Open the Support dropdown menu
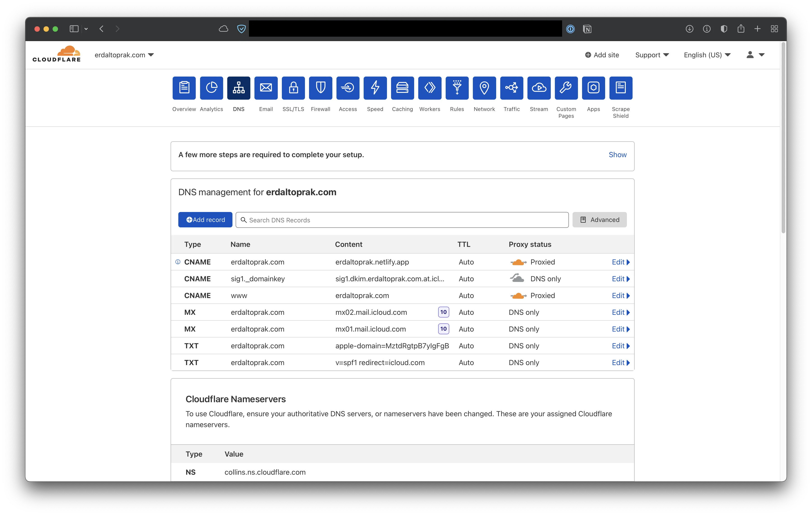Screen dimensions: 812x515 pos(652,55)
